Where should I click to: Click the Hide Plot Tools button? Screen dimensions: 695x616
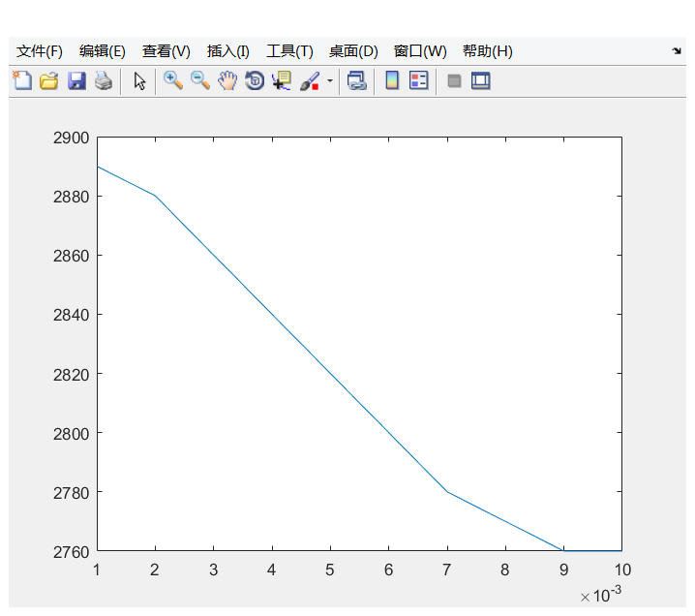454,81
